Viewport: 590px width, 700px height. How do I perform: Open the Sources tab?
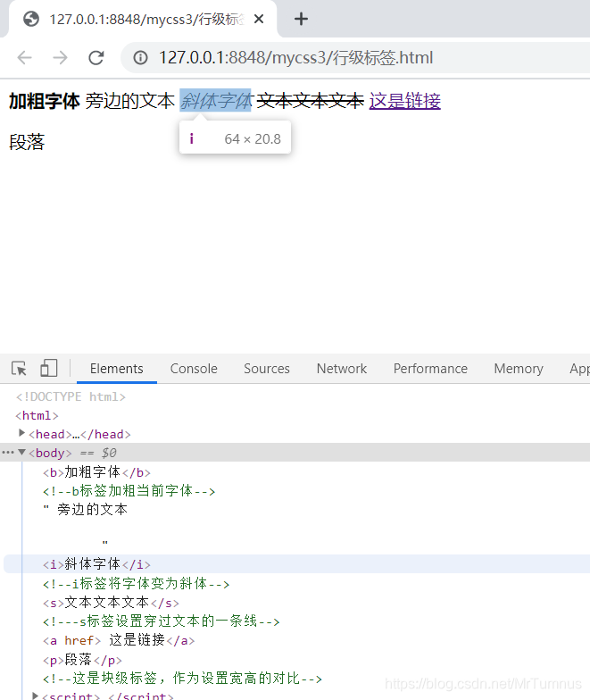266,369
